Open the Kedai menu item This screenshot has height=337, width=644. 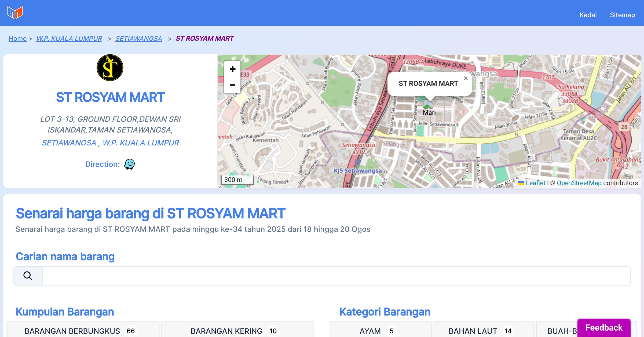click(588, 15)
